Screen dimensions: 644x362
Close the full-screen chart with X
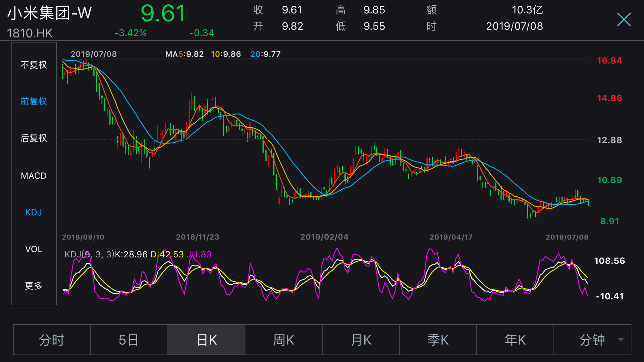(x=624, y=19)
